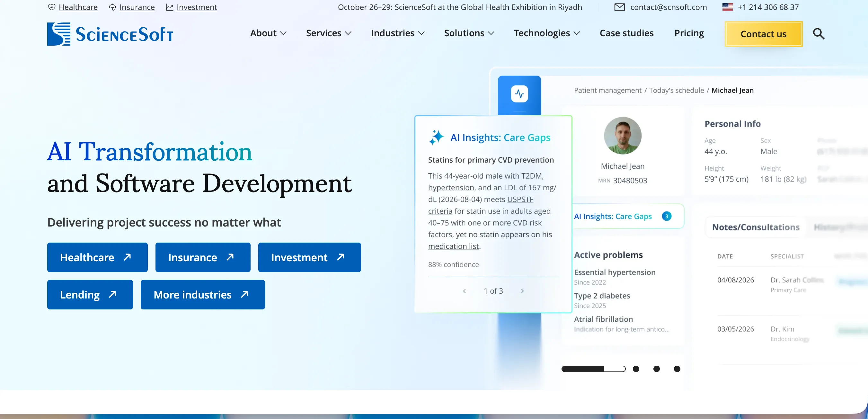Expand the Technologies menu
This screenshot has height=419, width=868.
[547, 33]
